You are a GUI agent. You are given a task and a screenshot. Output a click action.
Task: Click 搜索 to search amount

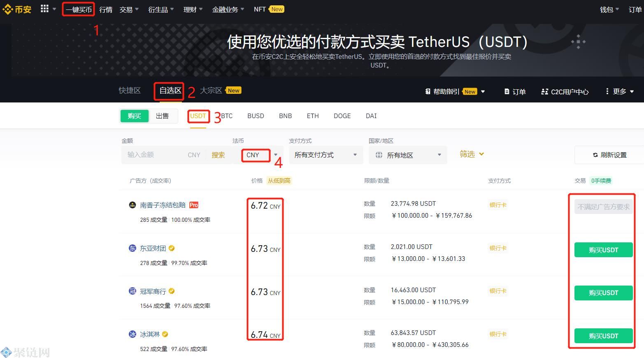point(218,155)
